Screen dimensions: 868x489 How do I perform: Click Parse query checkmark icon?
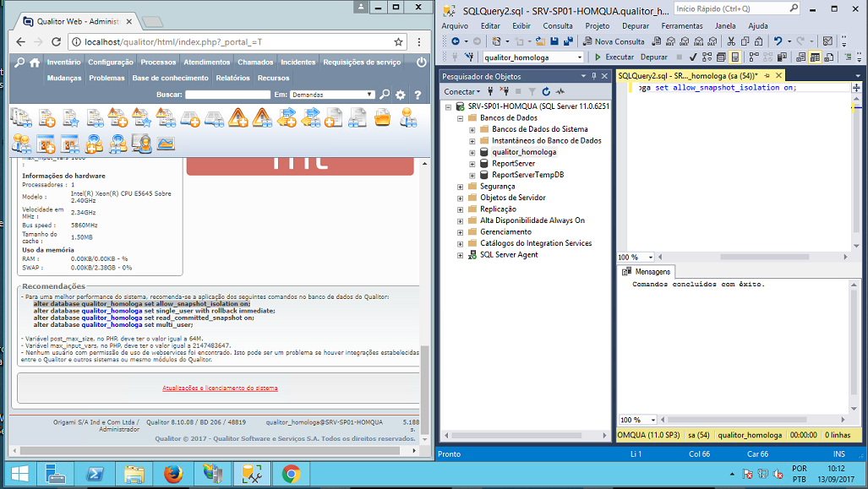click(x=693, y=57)
